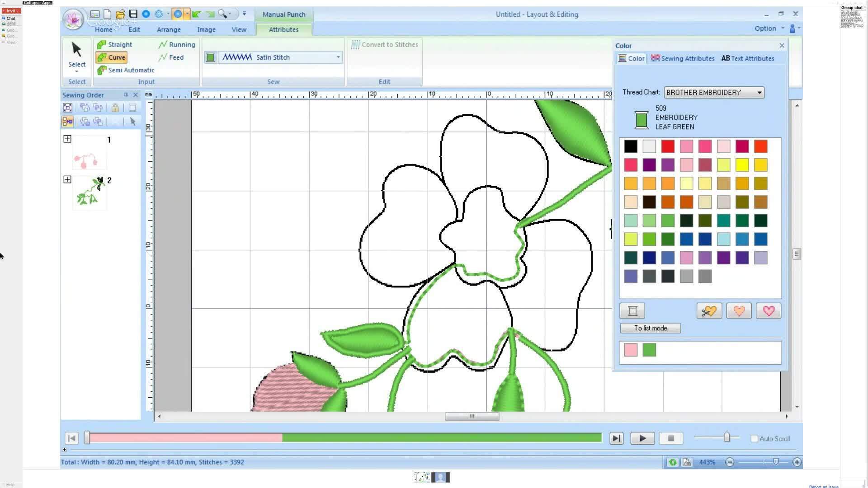868x488 pixels.
Task: Open the Option menu
Action: point(765,28)
